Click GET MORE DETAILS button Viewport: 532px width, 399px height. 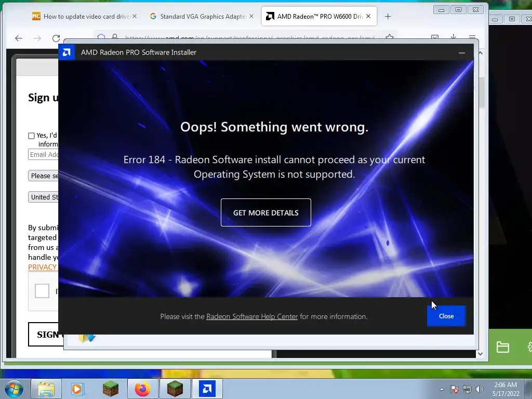tap(265, 212)
